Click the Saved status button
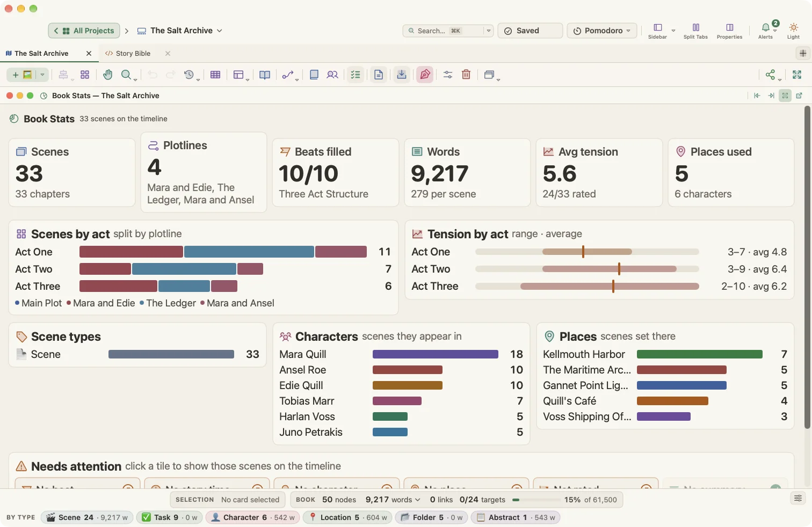The height and width of the screenshot is (527, 812). [530, 31]
